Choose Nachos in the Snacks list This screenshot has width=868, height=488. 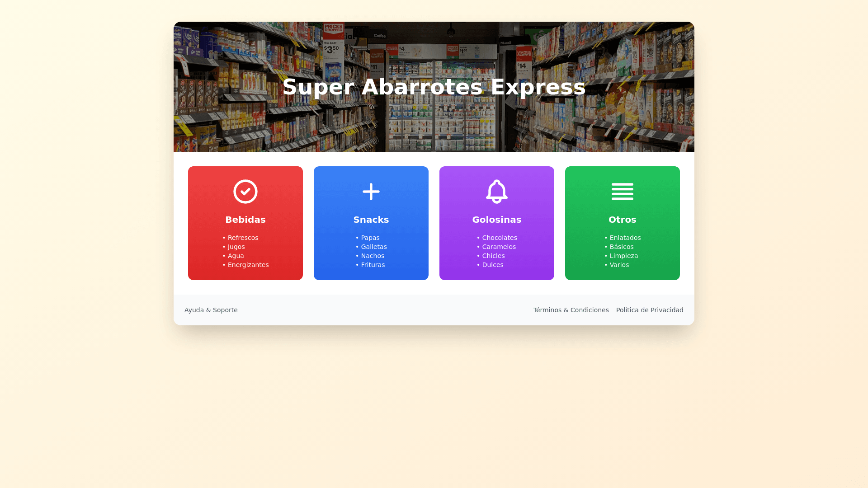373,256
